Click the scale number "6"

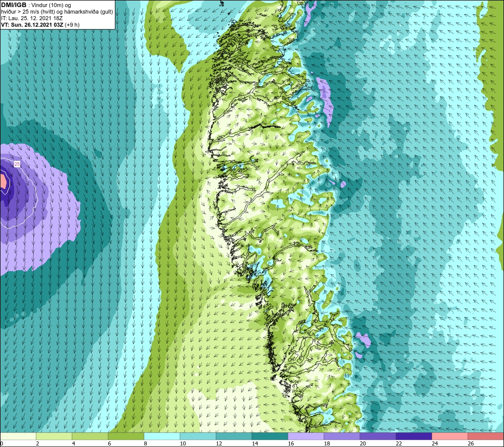pos(109,443)
